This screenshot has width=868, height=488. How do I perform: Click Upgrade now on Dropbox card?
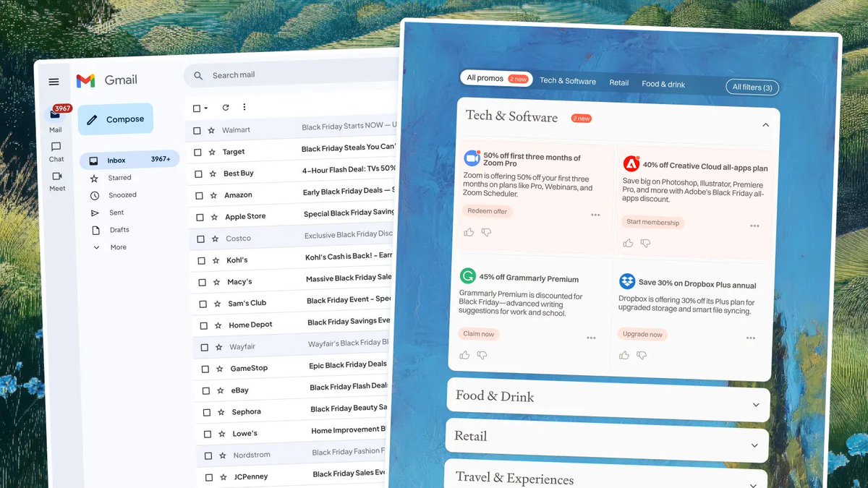[x=642, y=334]
